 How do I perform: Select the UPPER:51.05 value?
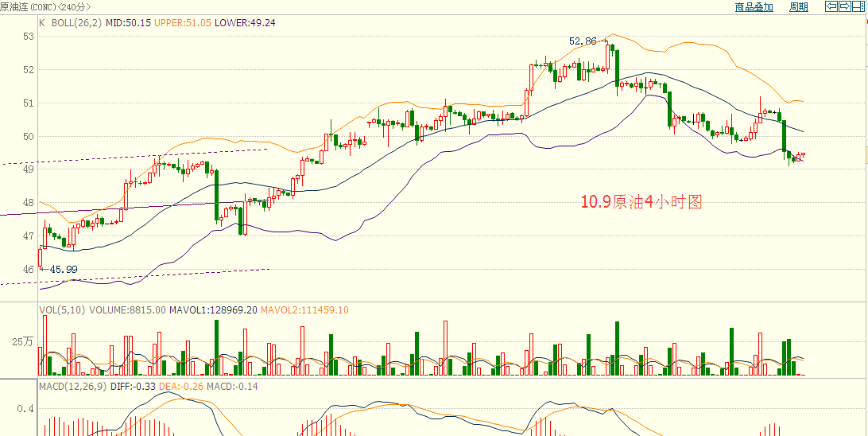[x=183, y=23]
